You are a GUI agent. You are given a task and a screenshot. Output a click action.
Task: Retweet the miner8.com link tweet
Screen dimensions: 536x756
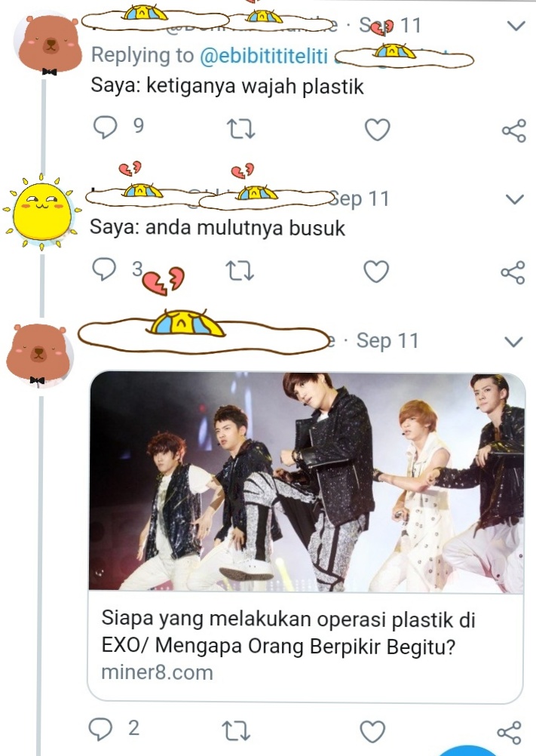coord(237,730)
